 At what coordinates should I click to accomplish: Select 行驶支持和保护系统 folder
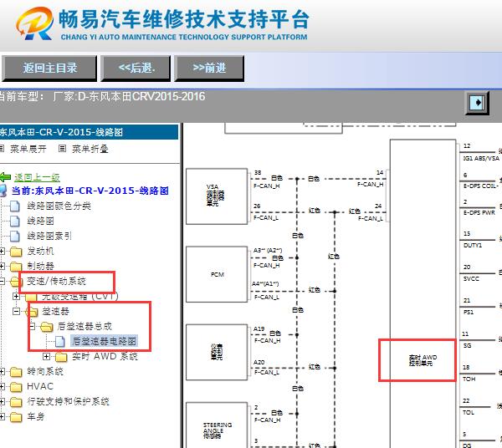point(68,401)
